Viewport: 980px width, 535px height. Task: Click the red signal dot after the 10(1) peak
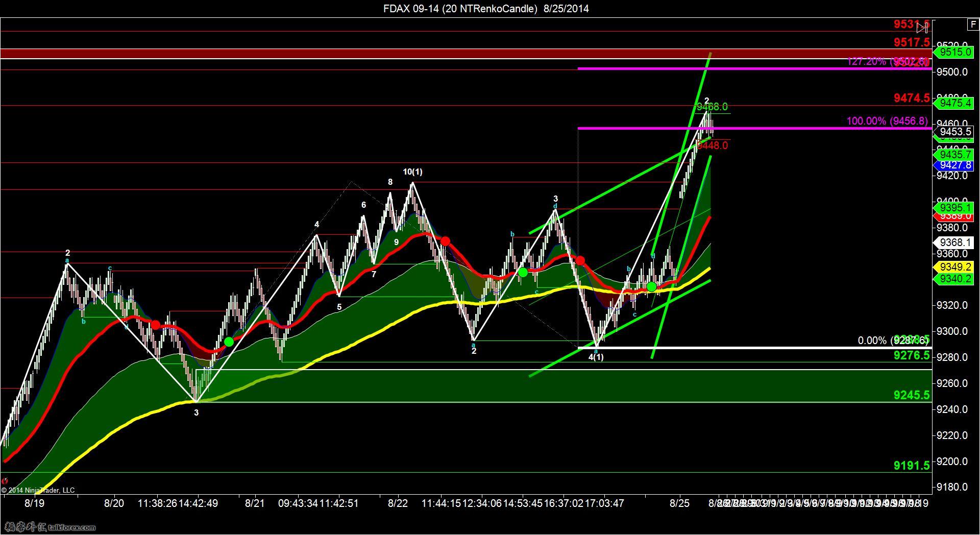445,241
